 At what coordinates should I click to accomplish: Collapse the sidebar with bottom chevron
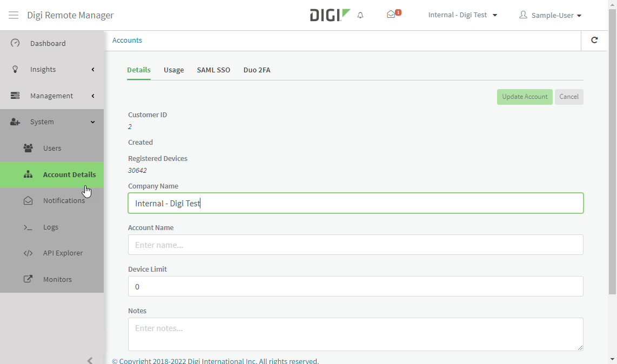pyautogui.click(x=90, y=360)
